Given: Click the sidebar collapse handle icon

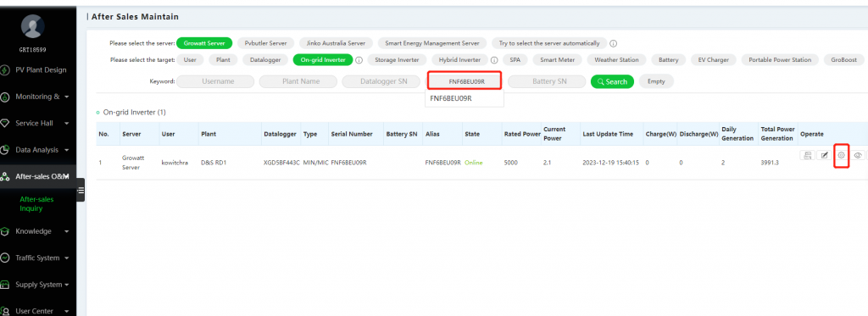Looking at the screenshot, I should pos(81,190).
